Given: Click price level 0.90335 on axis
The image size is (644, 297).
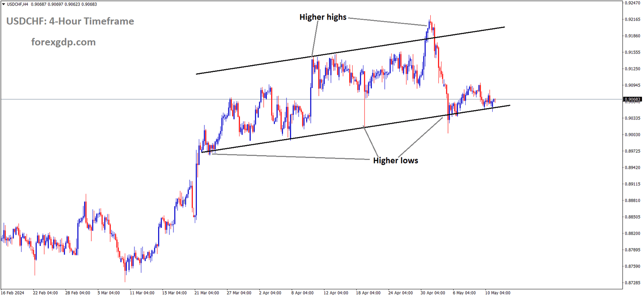Looking at the screenshot, I should (x=632, y=118).
